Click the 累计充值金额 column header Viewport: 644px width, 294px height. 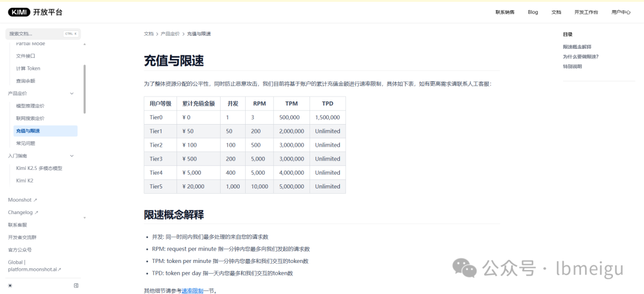pyautogui.click(x=199, y=104)
